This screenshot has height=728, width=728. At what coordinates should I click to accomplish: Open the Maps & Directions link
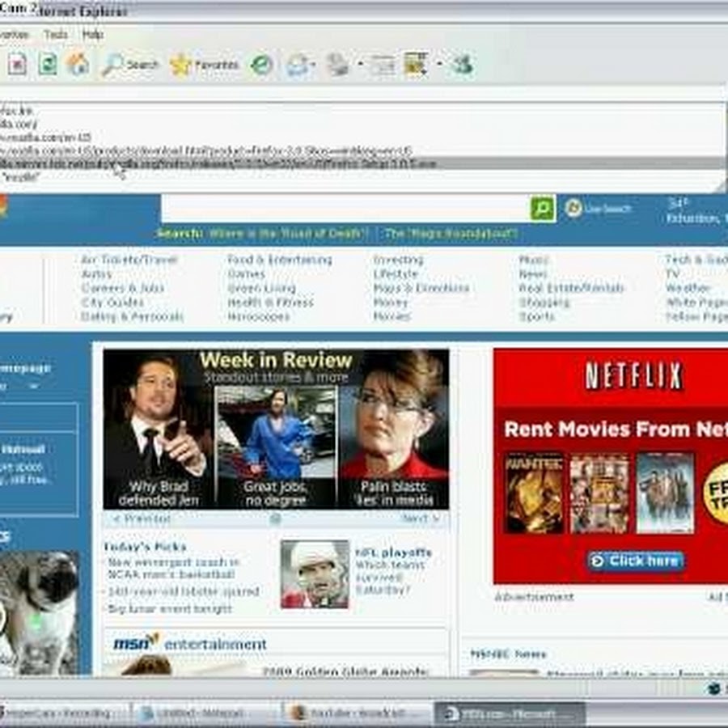[421, 288]
